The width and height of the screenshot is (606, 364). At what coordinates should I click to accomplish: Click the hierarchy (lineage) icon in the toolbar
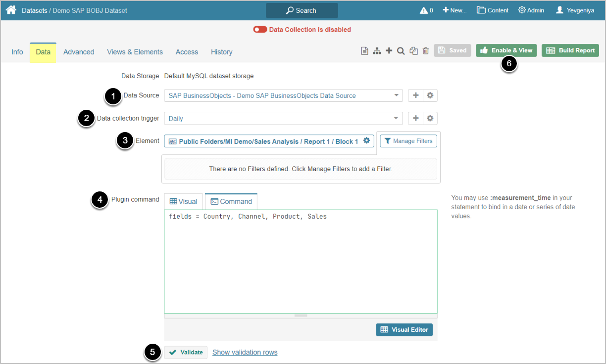coord(377,50)
